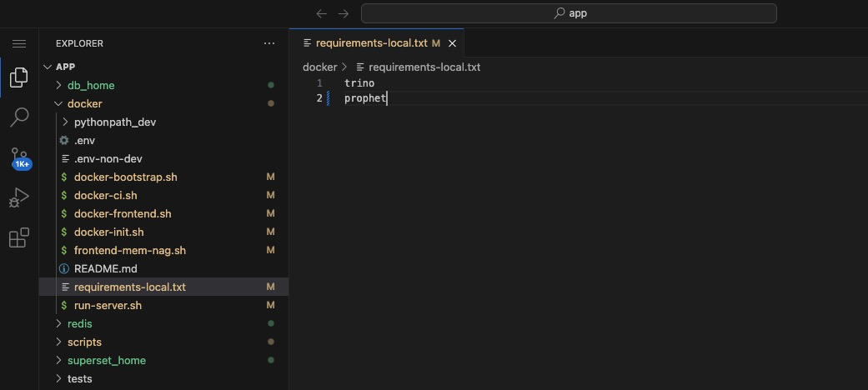Collapse the docker folder

tap(58, 104)
